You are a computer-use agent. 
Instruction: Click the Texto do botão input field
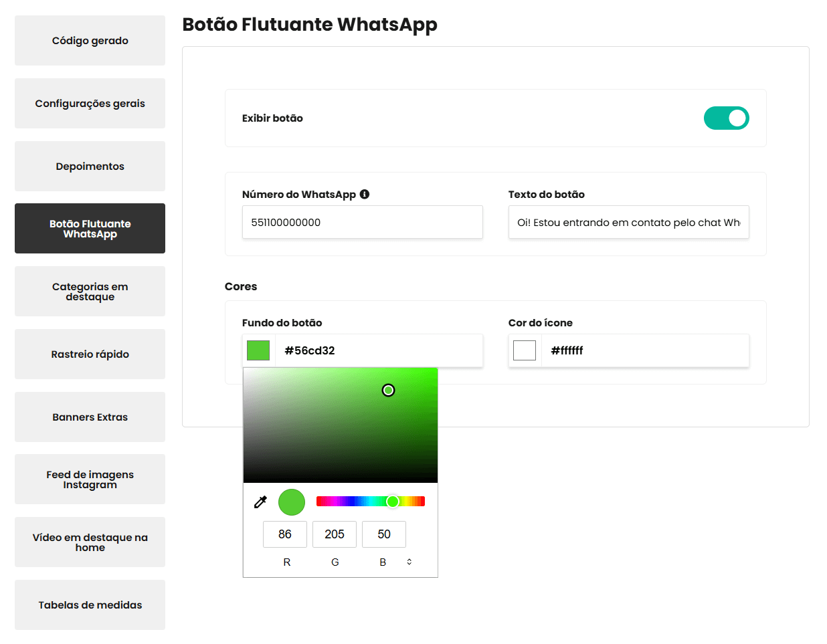628,223
